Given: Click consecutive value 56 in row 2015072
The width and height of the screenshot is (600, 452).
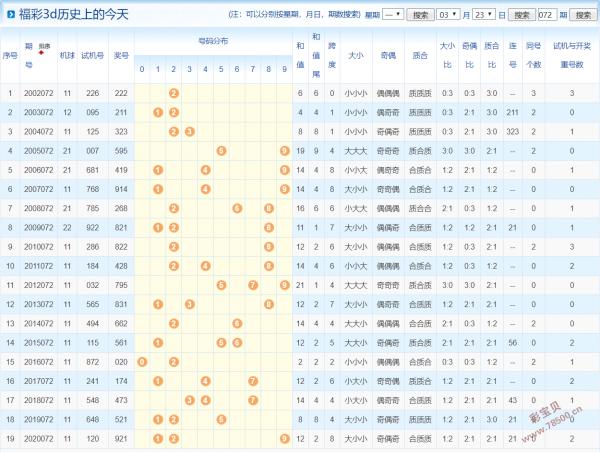Looking at the screenshot, I should pos(513,343).
